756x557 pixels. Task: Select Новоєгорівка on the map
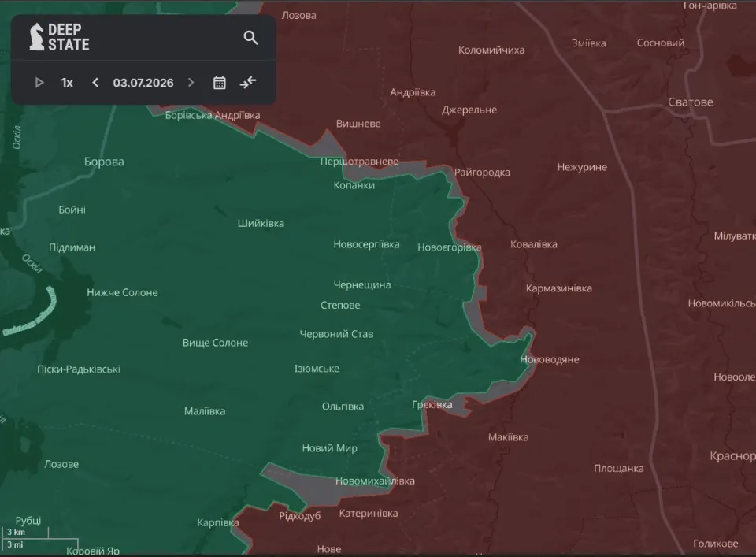[x=450, y=247]
